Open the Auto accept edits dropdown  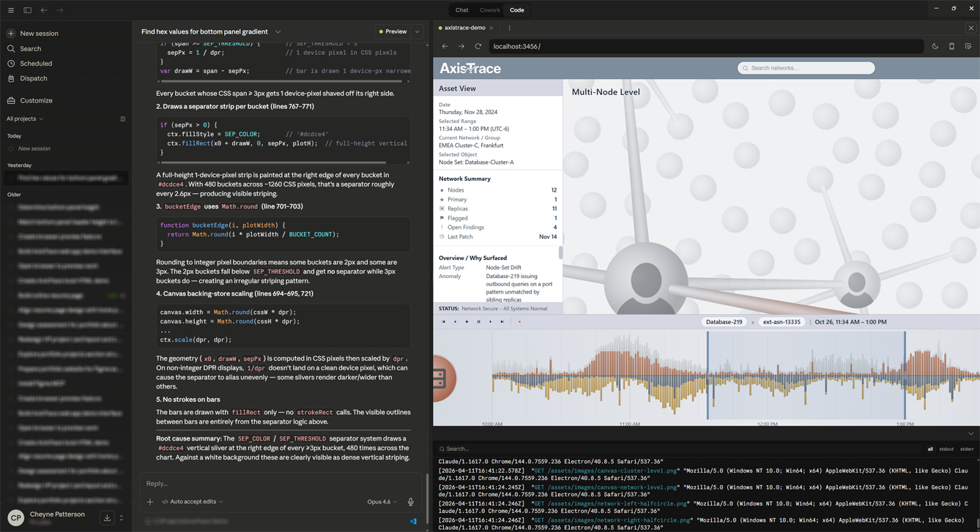[x=192, y=502]
